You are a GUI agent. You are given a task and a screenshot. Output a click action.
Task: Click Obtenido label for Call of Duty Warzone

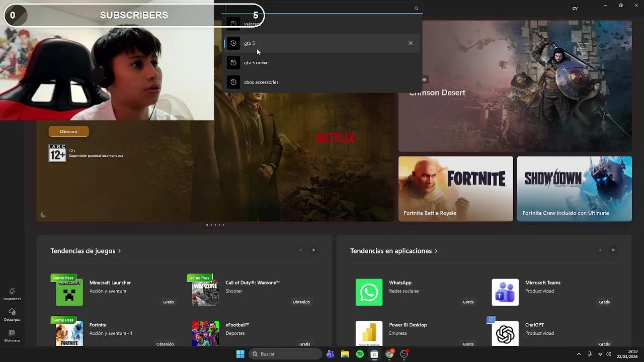click(301, 302)
